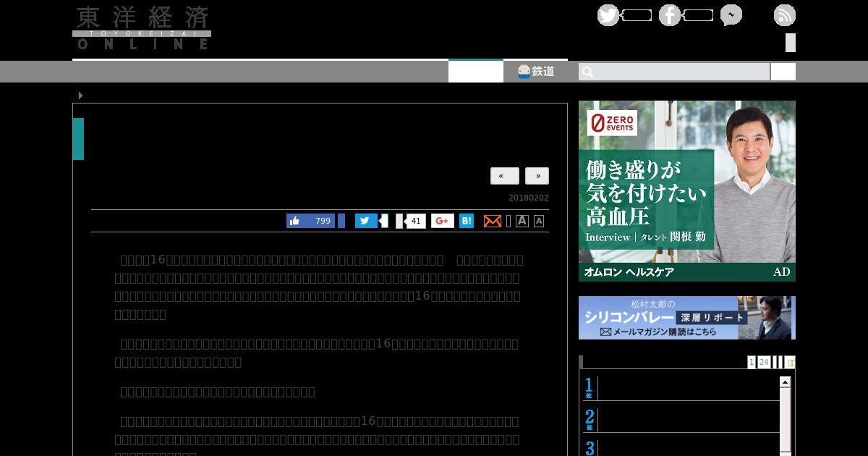Open the 鉄道 tab in the navigation bar
Image resolution: width=868 pixels, height=456 pixels.
[536, 71]
